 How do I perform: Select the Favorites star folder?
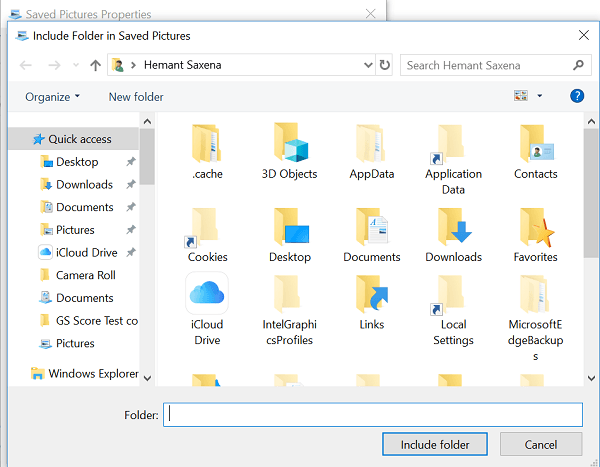pos(536,227)
